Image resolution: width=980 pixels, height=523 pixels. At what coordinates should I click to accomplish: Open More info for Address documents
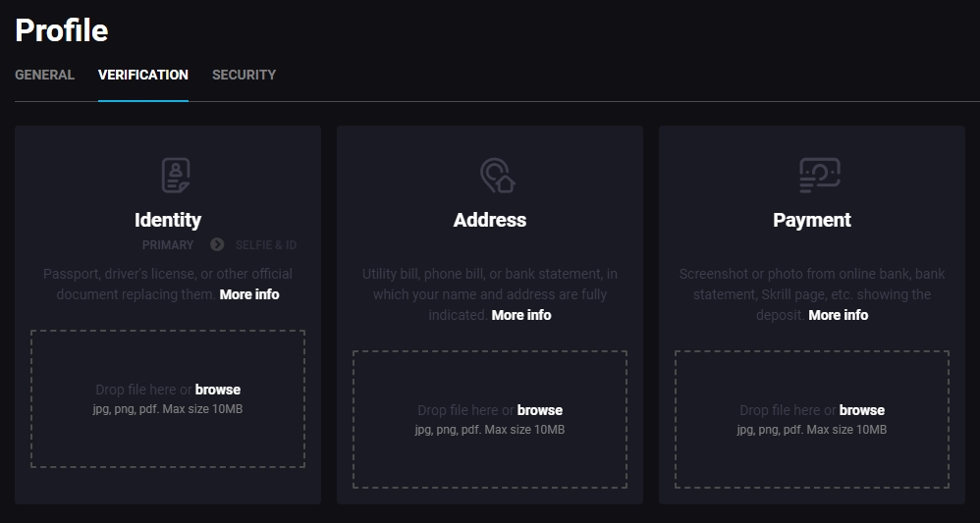pyautogui.click(x=521, y=315)
